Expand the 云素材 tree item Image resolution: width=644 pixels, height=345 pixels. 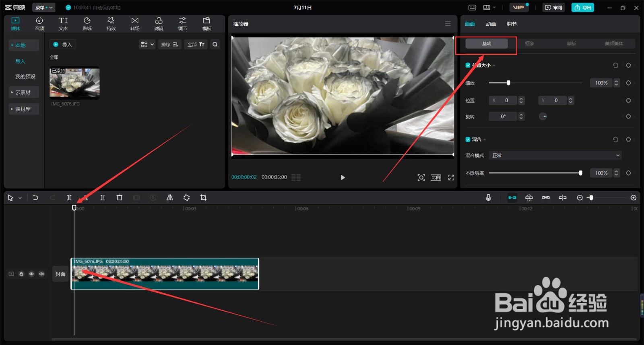click(x=24, y=92)
